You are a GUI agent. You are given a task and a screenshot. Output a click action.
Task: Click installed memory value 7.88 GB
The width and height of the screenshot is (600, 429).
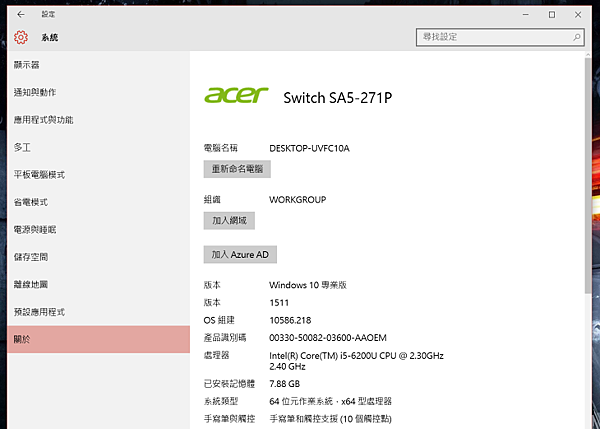(285, 384)
